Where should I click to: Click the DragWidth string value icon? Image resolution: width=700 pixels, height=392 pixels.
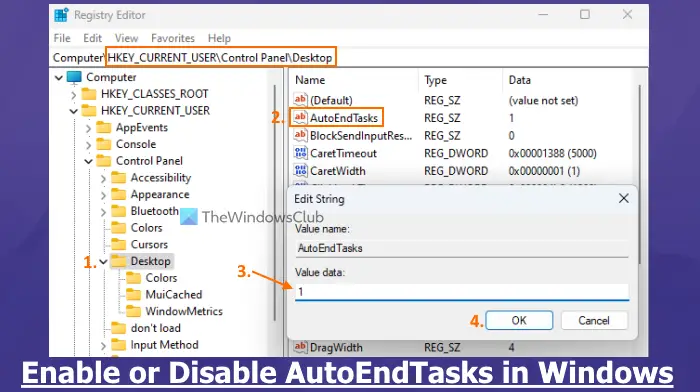[x=300, y=346]
